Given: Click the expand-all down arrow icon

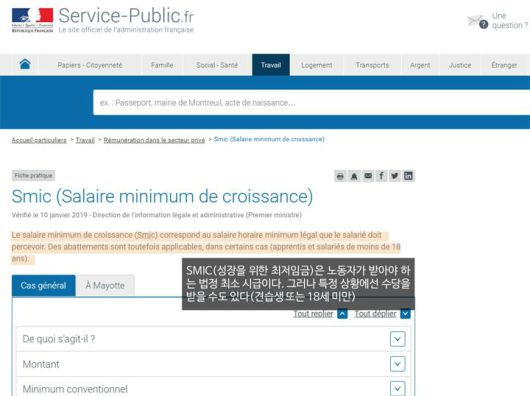Looking at the screenshot, I should (405, 314).
